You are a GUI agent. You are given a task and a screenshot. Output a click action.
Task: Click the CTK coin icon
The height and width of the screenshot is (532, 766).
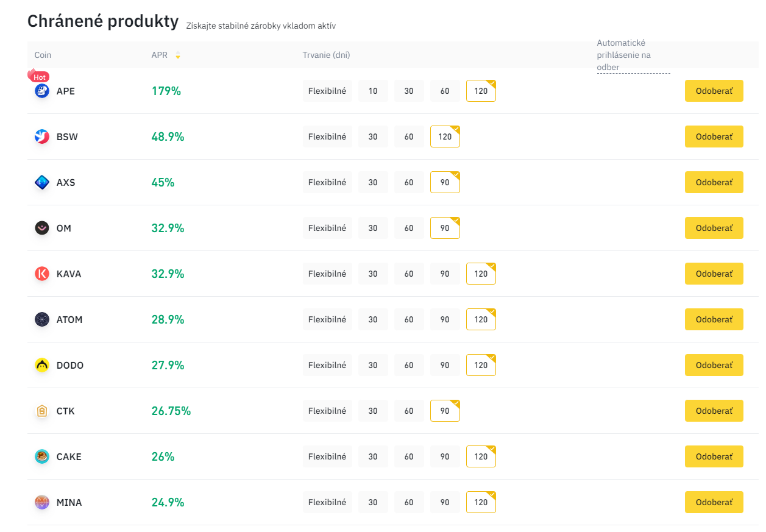[42, 411]
